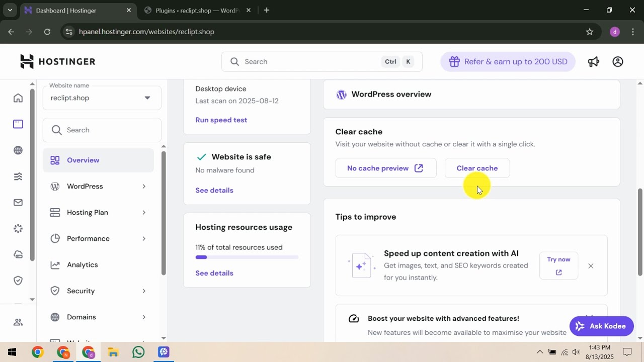Click the volume icon in system tray
644x362 pixels.
tap(577, 352)
